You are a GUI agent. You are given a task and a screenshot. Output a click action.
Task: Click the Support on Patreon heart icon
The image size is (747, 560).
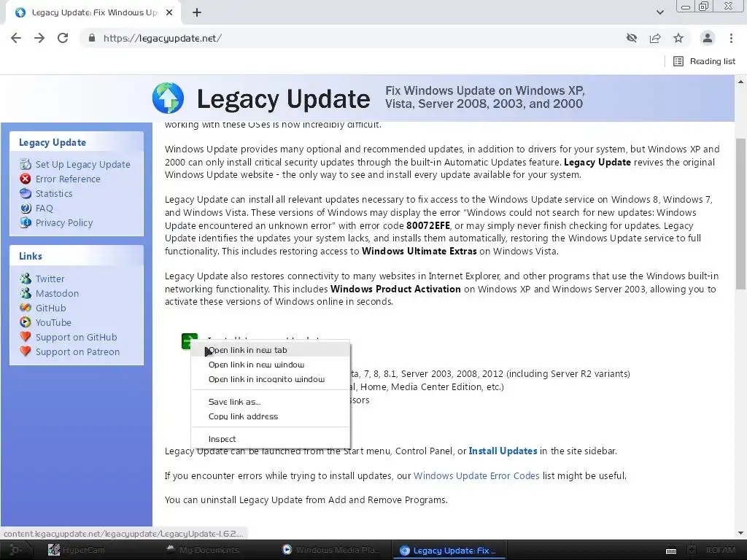pyautogui.click(x=26, y=351)
